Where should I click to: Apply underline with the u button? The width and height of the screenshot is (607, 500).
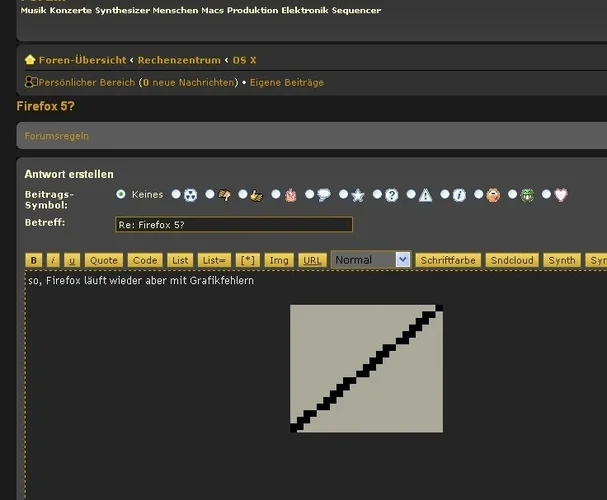(x=72, y=260)
